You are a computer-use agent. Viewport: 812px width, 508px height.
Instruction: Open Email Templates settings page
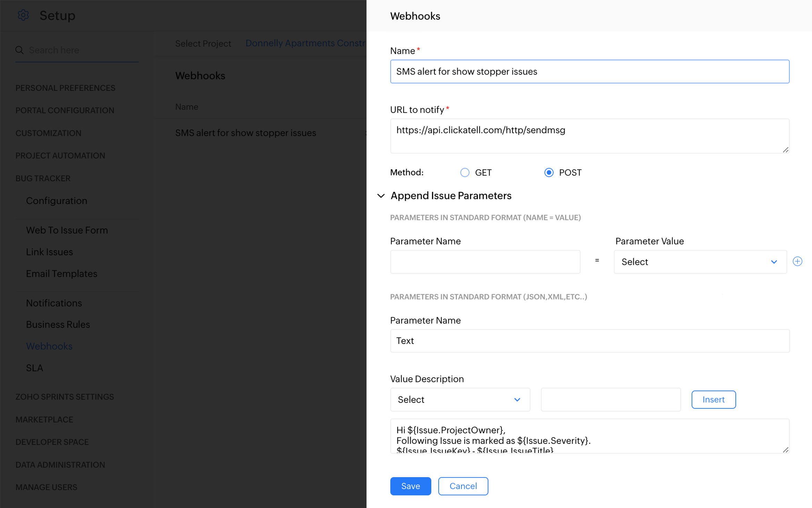point(61,274)
